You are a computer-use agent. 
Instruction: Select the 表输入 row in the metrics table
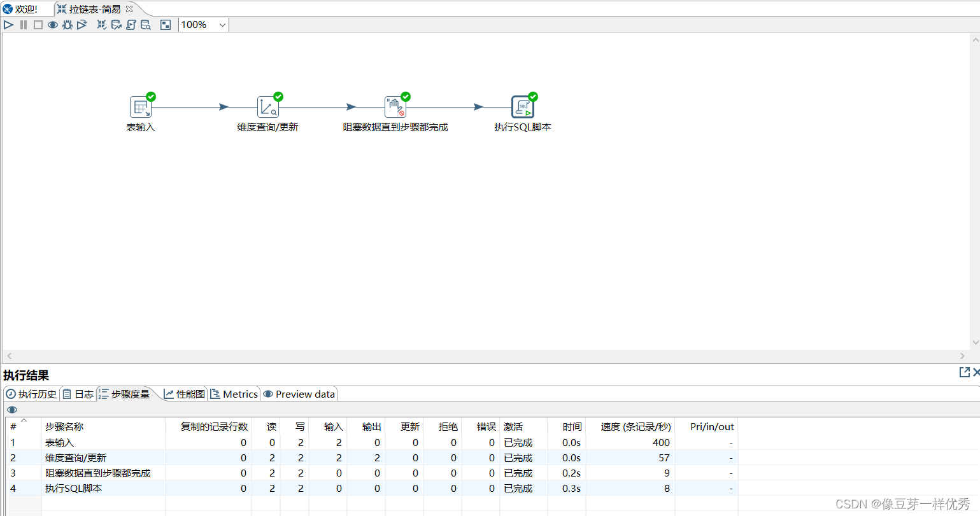click(x=372, y=442)
